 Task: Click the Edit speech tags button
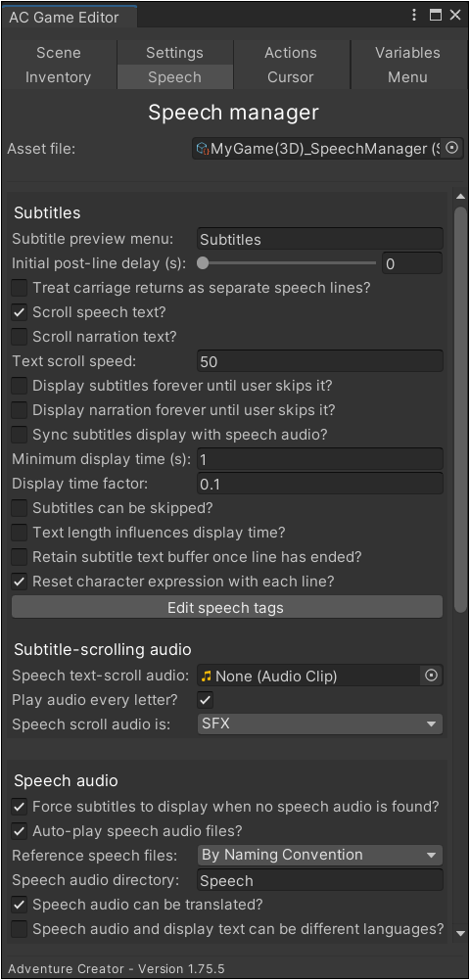click(227, 608)
